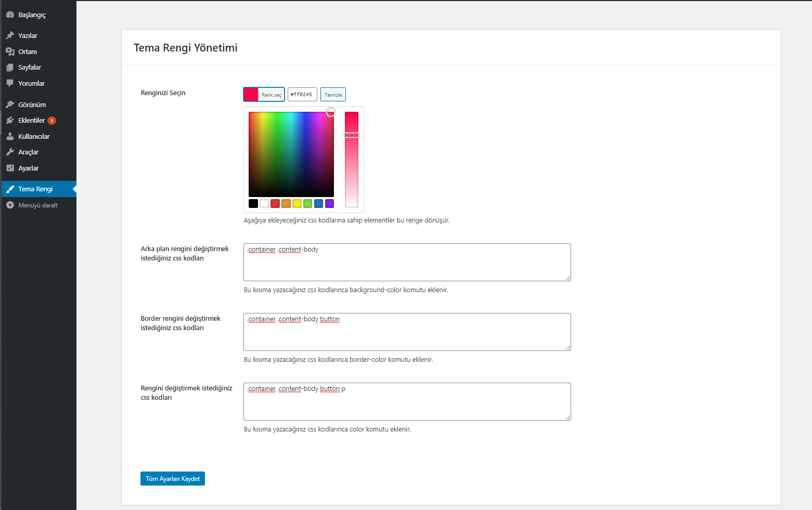
Task: Click the Yazılar pushpin icon
Action: pyautogui.click(x=10, y=35)
